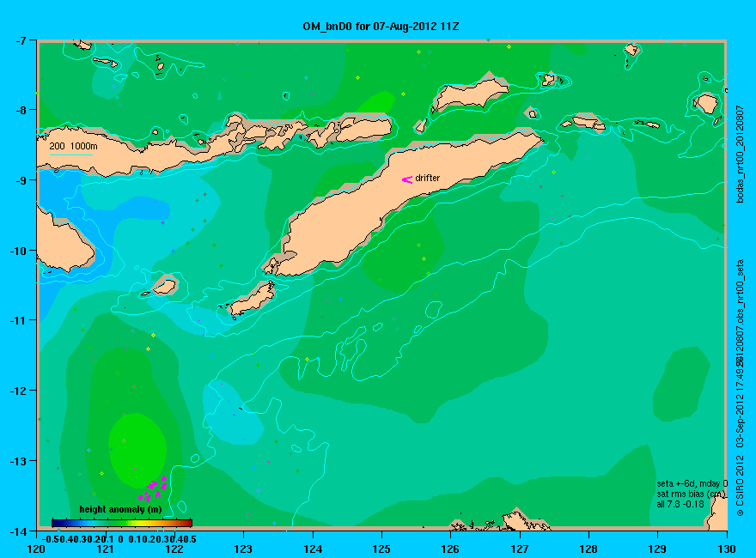The width and height of the screenshot is (756, 558).
Task: Click the short cyan contour sample line under '200 1000m'
Action: pyautogui.click(x=71, y=155)
